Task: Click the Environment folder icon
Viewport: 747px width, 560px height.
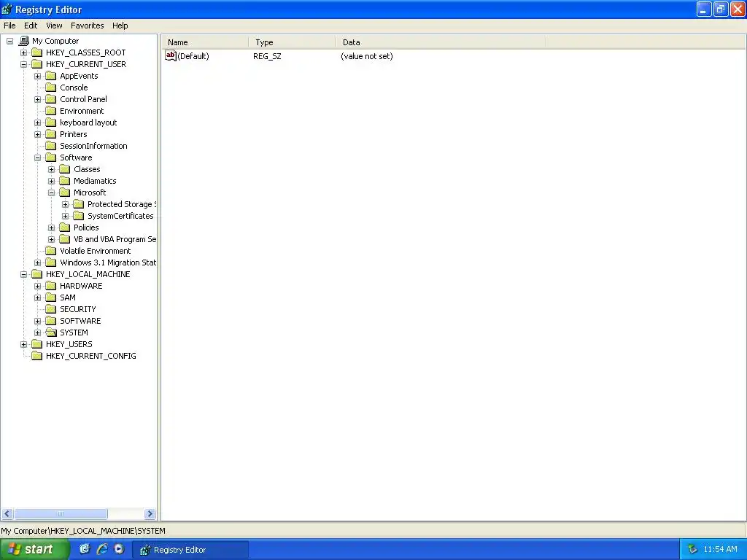Action: click(x=50, y=111)
